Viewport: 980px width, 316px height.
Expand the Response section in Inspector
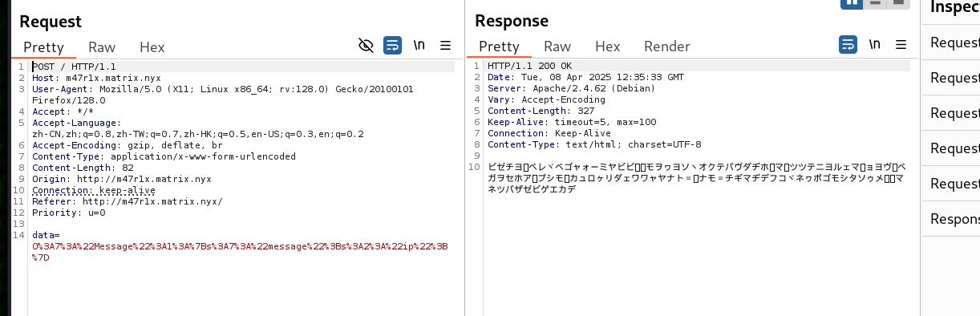[954, 219]
